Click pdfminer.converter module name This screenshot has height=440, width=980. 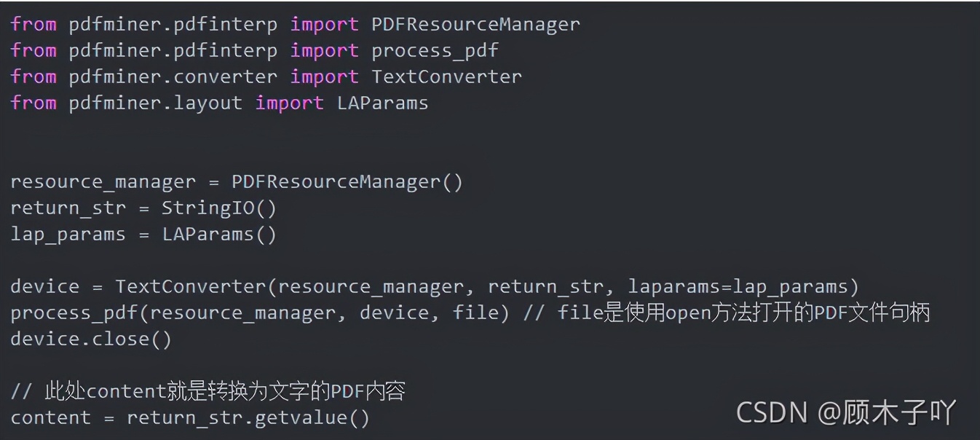(173, 76)
